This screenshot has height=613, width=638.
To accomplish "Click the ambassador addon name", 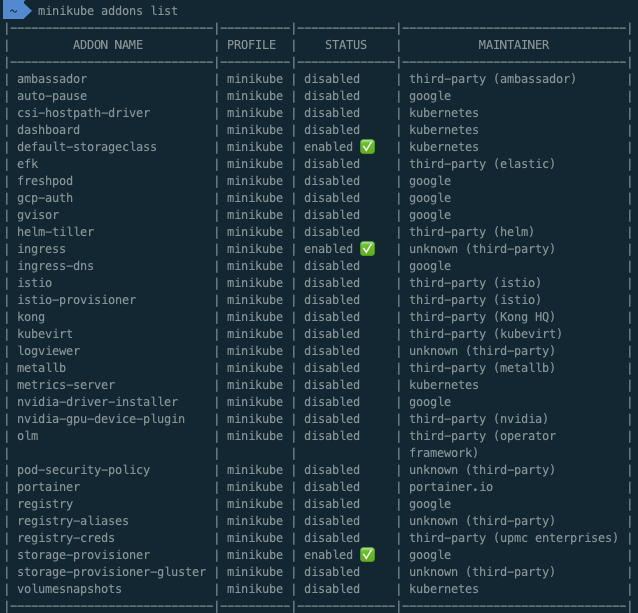I will 52,79.
